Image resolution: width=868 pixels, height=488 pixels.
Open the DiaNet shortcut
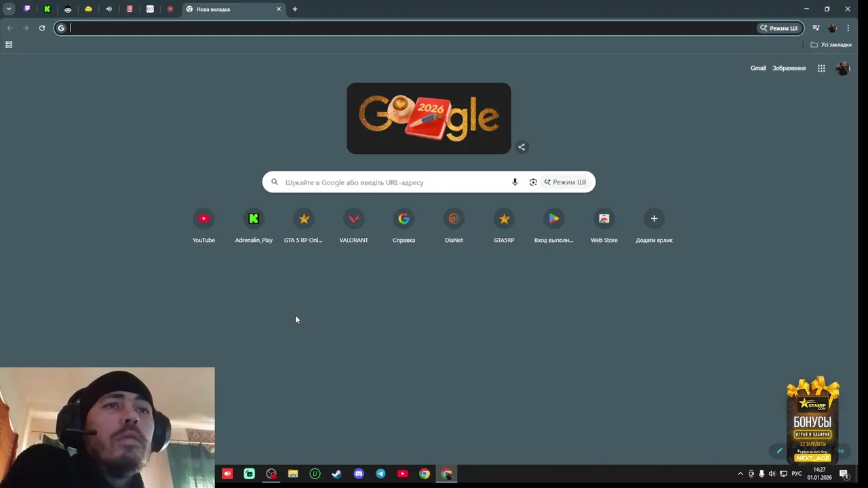454,226
